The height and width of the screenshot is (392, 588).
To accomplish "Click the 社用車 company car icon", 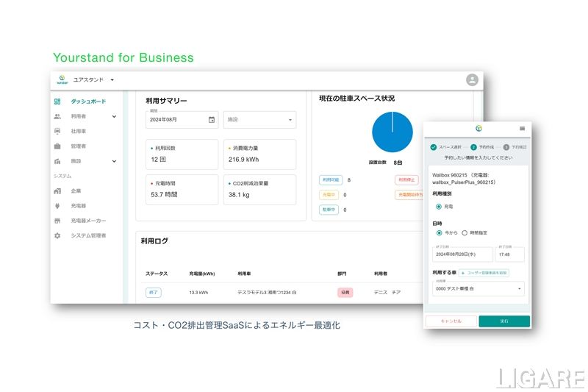I will 57,131.
